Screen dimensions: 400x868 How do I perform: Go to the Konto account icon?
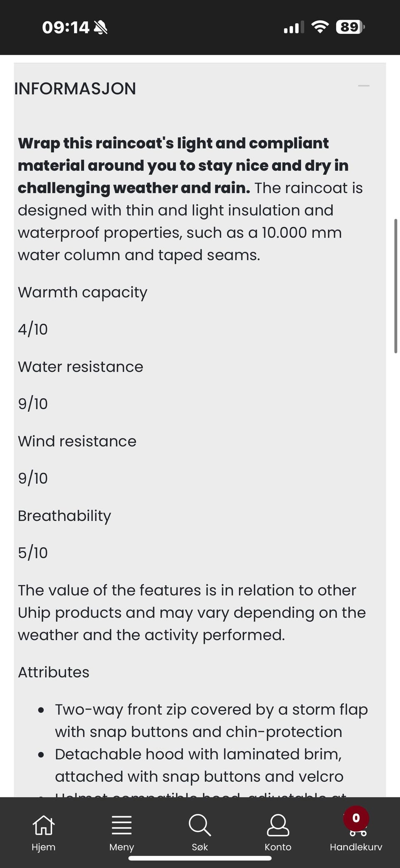click(x=278, y=831)
